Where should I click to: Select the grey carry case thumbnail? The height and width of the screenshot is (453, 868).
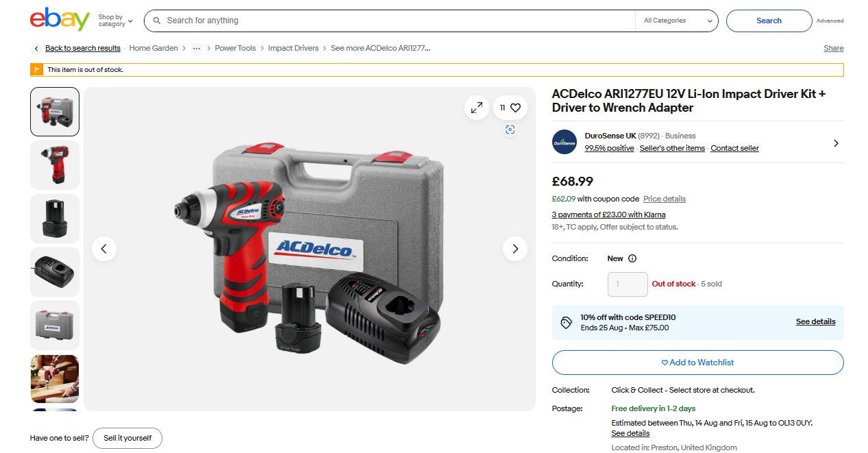(x=55, y=326)
